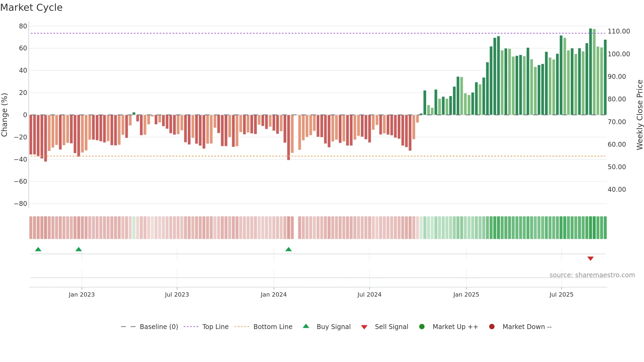Click the Jul 2023 x-axis label
This screenshot has width=644, height=362.
(x=177, y=295)
